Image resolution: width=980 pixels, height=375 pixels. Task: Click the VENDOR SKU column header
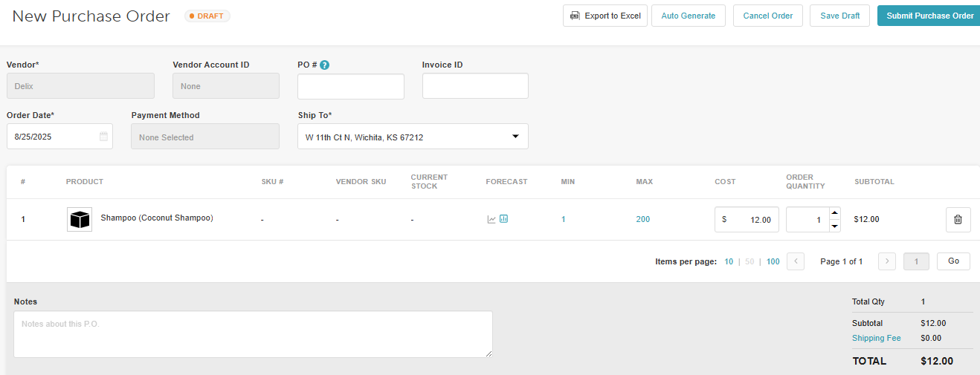click(361, 182)
